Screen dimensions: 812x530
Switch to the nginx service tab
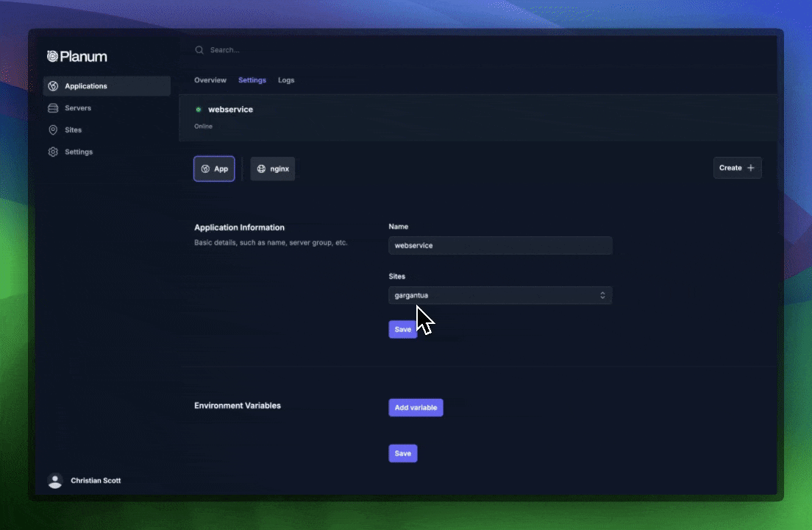272,169
